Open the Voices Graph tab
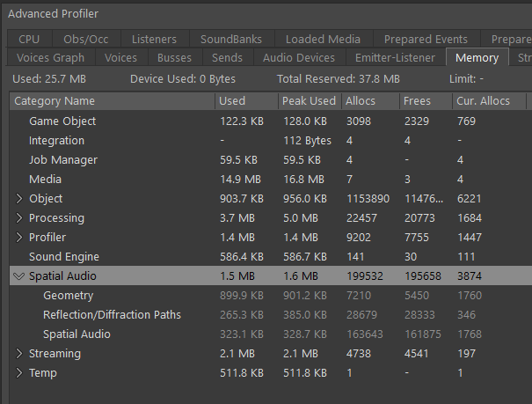532x404 pixels. pos(51,58)
